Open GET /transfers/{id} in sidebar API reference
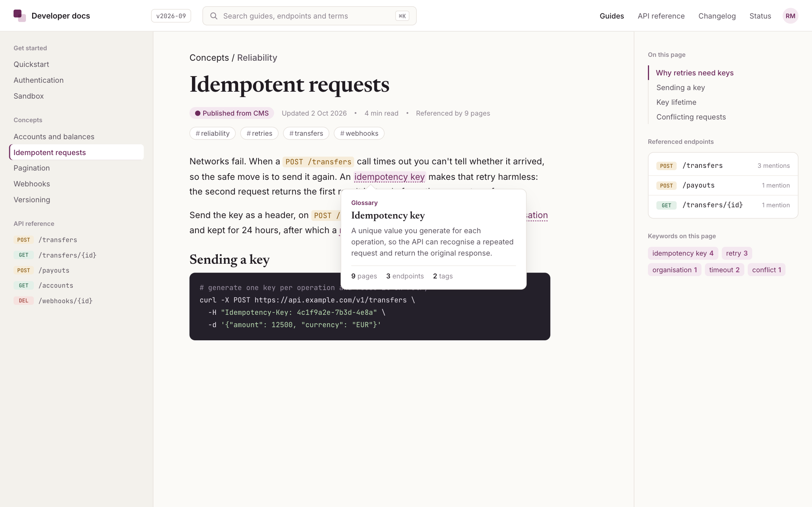 point(55,255)
